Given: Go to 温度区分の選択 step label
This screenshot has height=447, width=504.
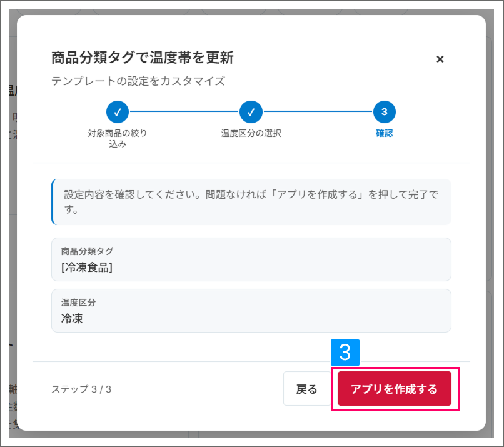Looking at the screenshot, I should (251, 133).
